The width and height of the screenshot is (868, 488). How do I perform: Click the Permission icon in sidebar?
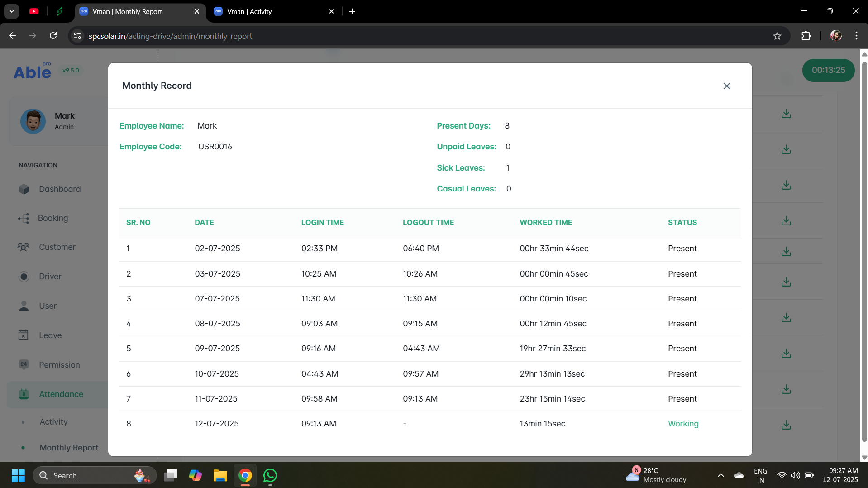coord(24,364)
